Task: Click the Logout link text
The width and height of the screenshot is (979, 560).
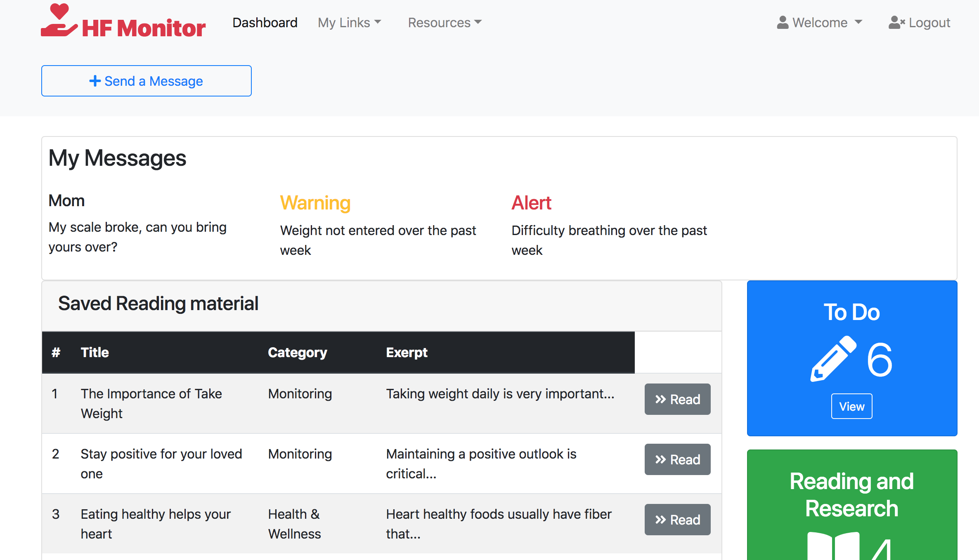Action: [929, 22]
